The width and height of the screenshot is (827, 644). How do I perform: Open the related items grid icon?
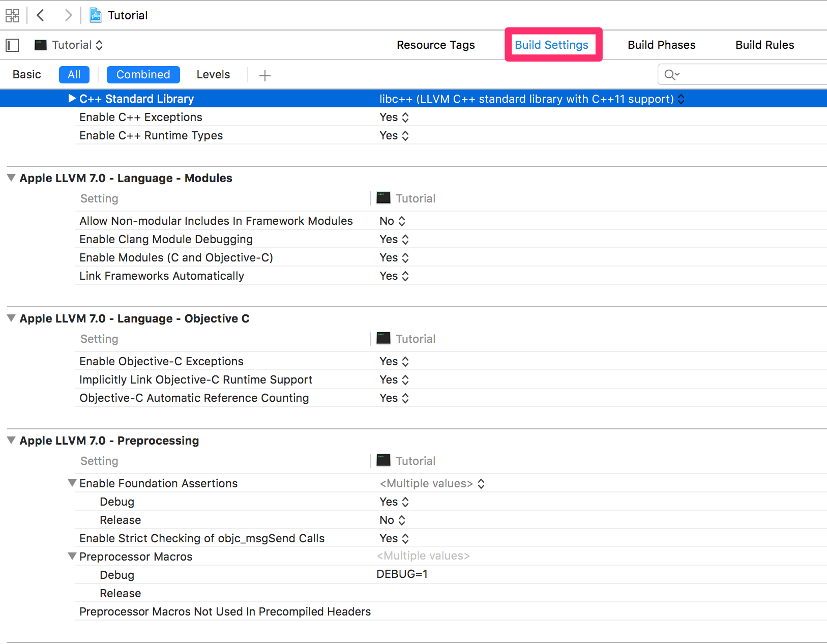click(12, 15)
